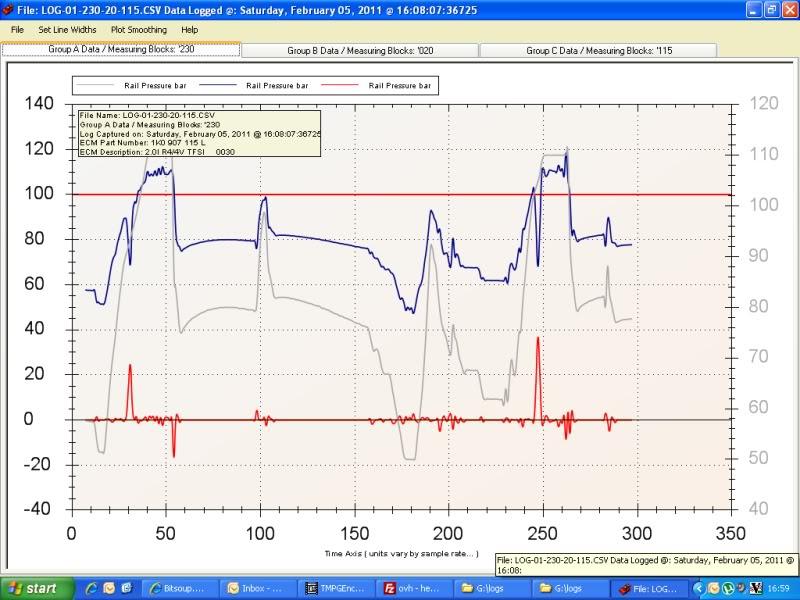Switch to the first G:\logs folder taskbar button
Screen dimensions: 800x600
[493, 589]
